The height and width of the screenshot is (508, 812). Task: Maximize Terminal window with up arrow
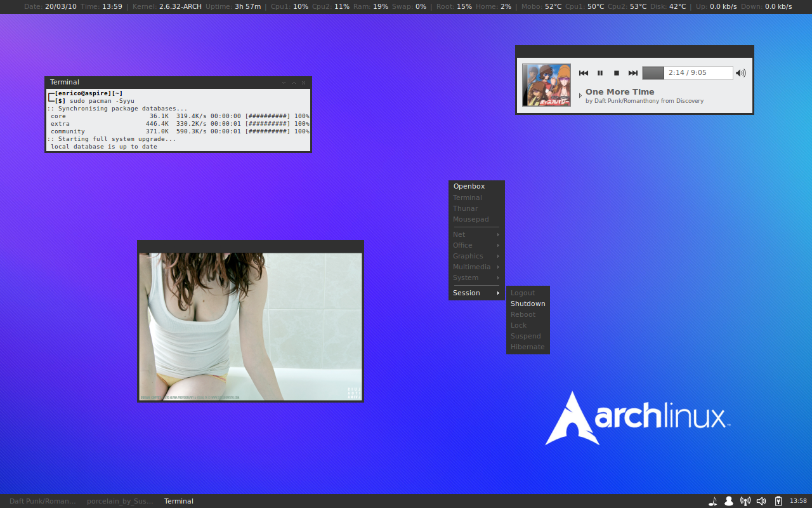click(x=294, y=83)
